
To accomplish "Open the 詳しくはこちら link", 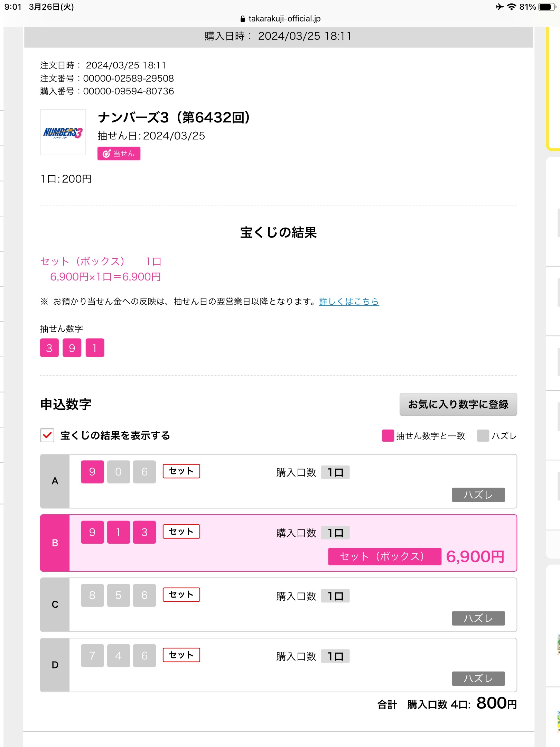I will coord(349,302).
